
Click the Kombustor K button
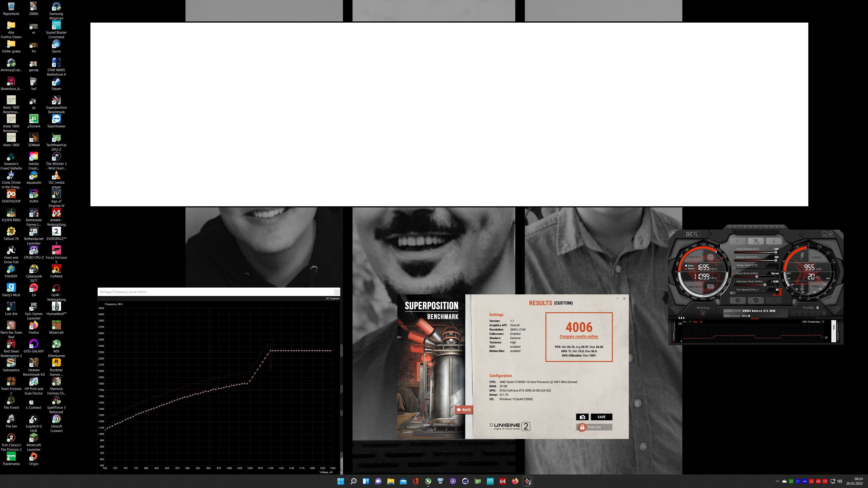[x=738, y=241]
